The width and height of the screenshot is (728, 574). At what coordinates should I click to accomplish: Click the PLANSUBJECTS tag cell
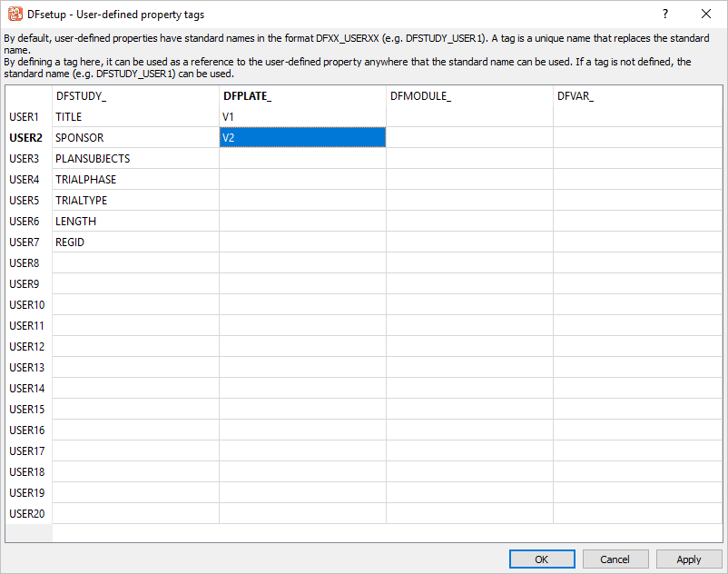(135, 159)
